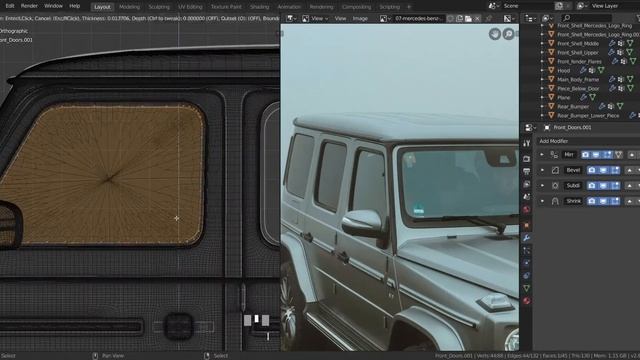Click the new image icon beside image name
This screenshot has height=360, width=640.
pyautogui.click(x=459, y=18)
